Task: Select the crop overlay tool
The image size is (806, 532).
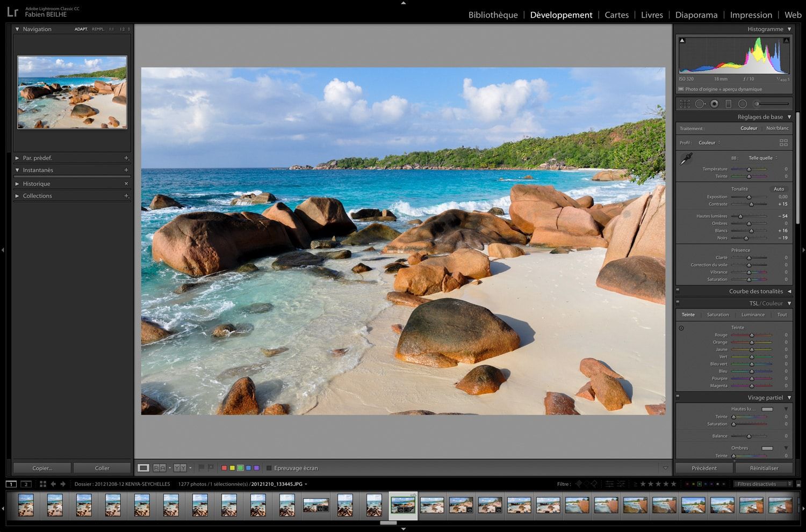Action: [685, 104]
